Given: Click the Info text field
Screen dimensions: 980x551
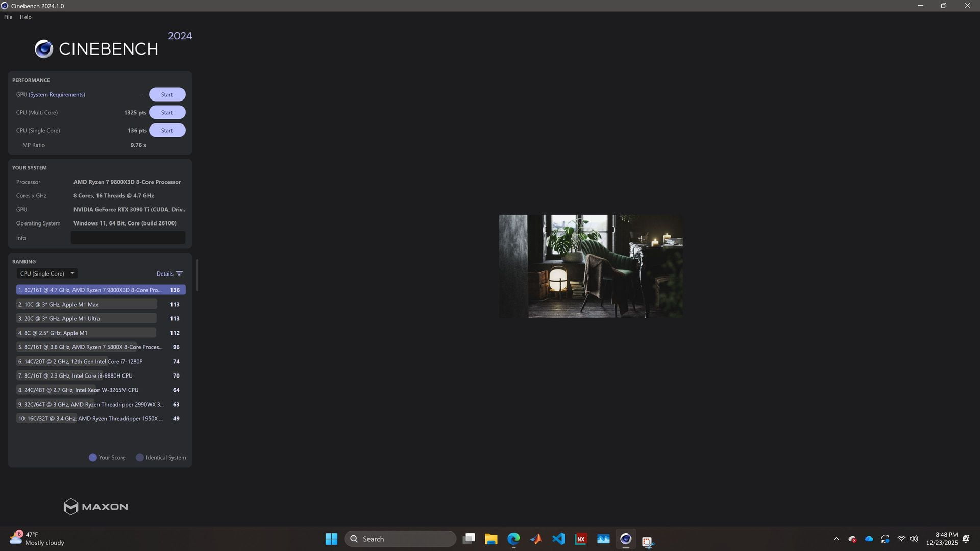Looking at the screenshot, I should 128,238.
